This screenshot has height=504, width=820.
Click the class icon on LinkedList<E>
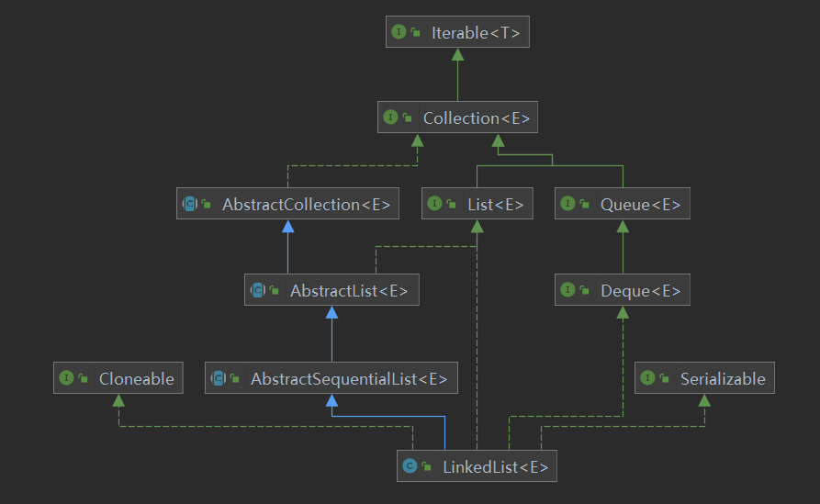(410, 465)
